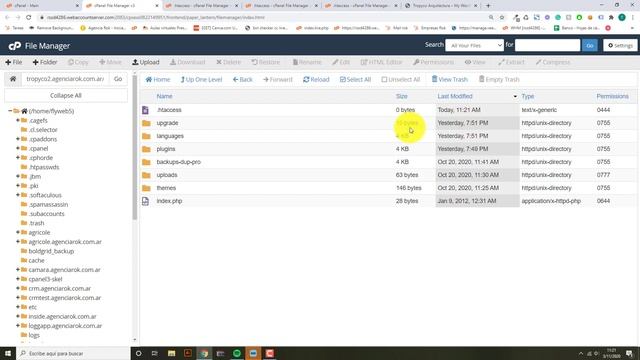Expand the etc tree folder

[18, 307]
